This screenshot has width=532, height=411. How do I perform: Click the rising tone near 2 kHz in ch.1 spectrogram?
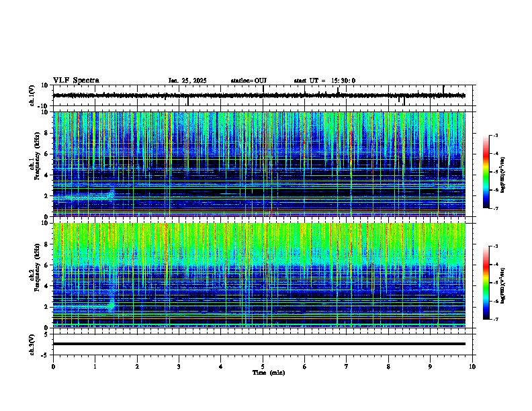(111, 195)
